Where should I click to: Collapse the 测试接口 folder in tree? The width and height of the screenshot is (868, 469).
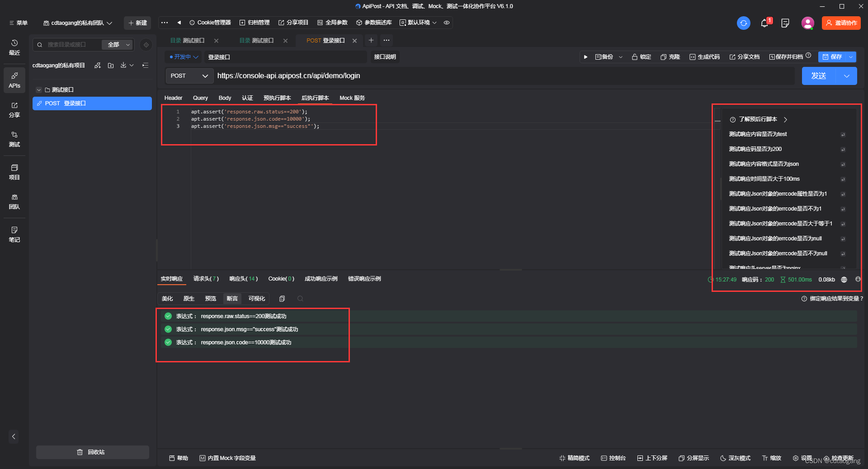pyautogui.click(x=39, y=90)
